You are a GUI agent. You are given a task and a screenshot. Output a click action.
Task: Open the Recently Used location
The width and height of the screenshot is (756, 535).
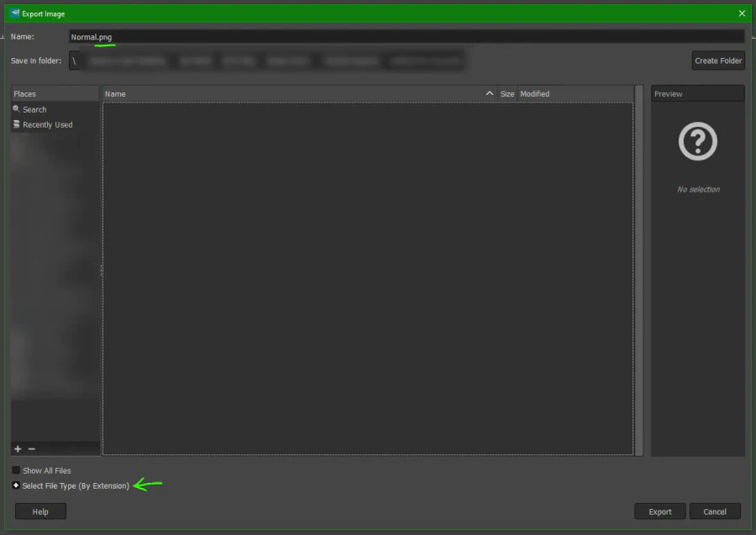click(x=47, y=124)
